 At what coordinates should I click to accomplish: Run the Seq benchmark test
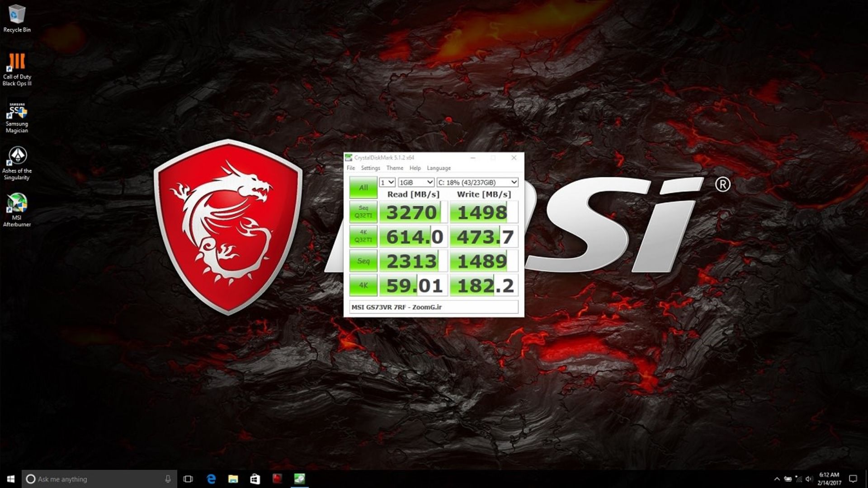coord(363,261)
